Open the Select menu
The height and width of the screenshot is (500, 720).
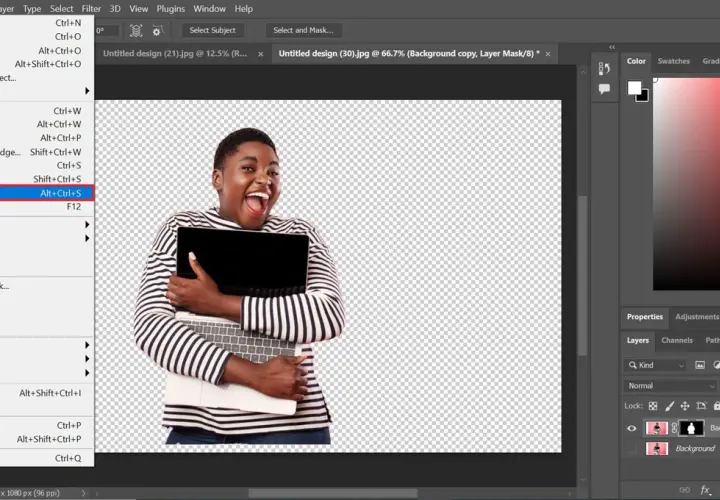pos(61,9)
